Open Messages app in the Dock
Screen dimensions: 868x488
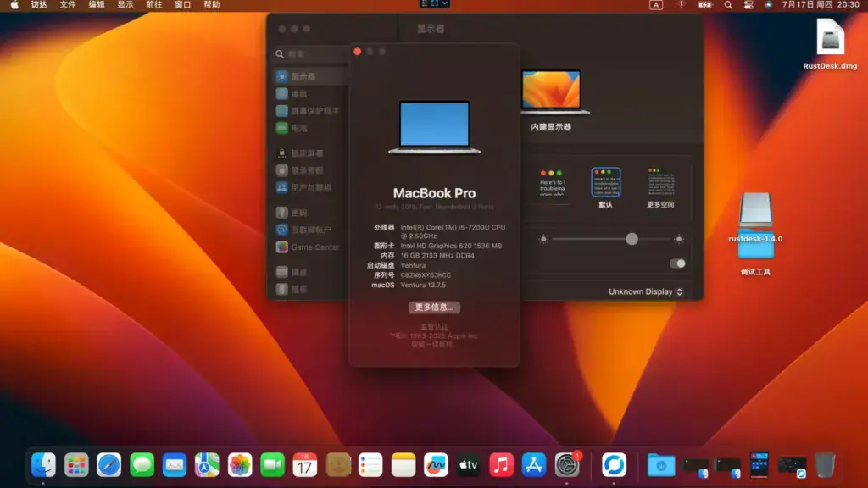tap(142, 465)
